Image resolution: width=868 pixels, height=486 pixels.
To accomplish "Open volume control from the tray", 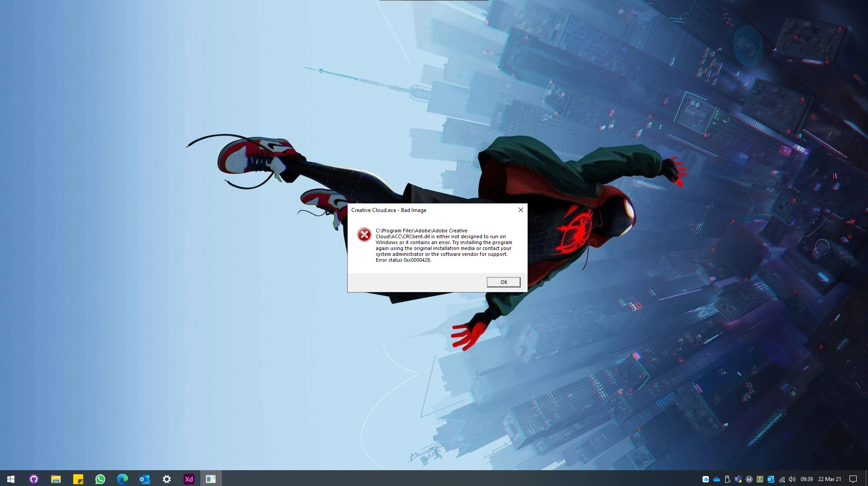I will pyautogui.click(x=792, y=479).
